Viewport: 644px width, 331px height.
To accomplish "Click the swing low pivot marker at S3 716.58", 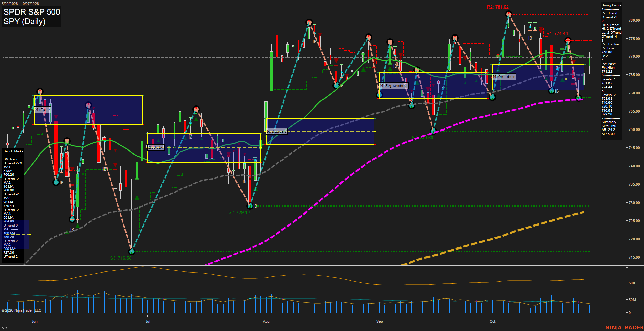I will point(132,251).
